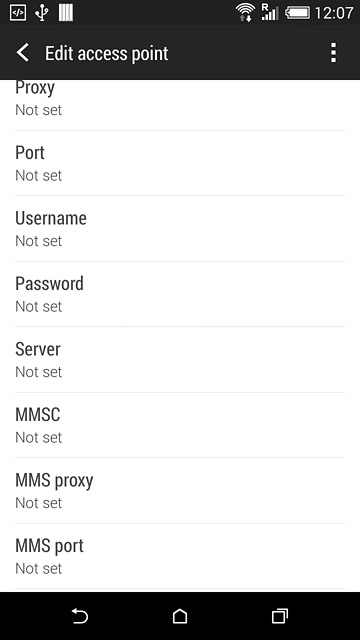Viewport: 360px width, 640px height.
Task: Tap the roaming signal strength icon
Action: 269,12
